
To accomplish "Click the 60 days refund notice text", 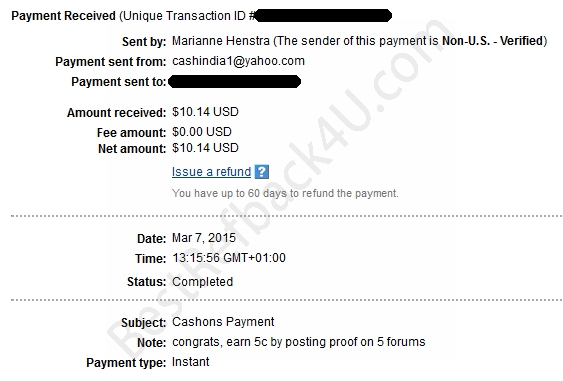I will coord(285,193).
